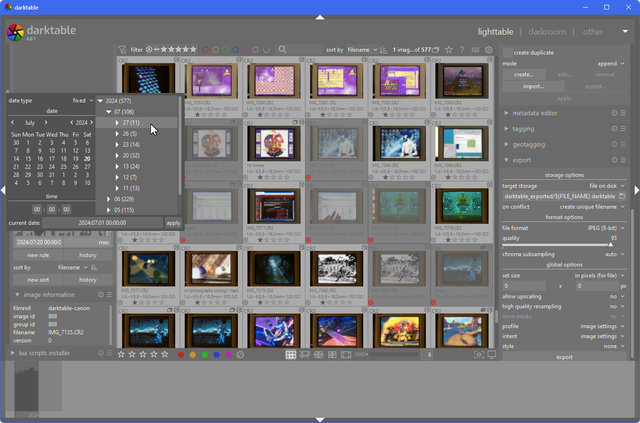
Task: Click the apply button beside current date
Action: point(173,223)
